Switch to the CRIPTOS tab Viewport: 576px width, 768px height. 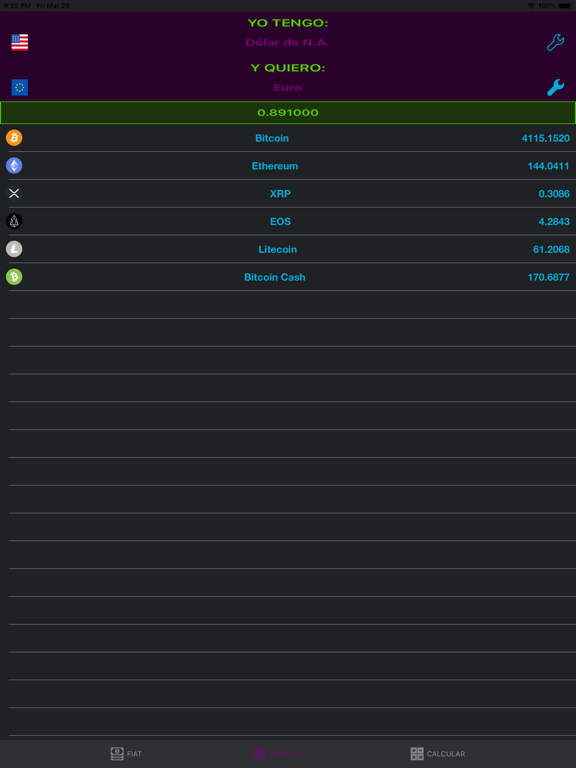tap(276, 754)
